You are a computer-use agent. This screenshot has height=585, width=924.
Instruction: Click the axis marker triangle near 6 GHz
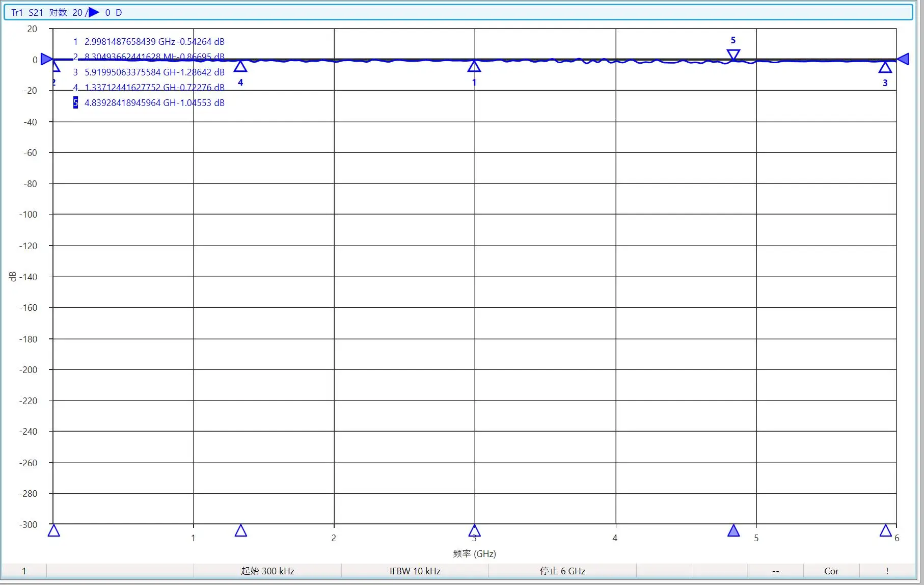[886, 530]
